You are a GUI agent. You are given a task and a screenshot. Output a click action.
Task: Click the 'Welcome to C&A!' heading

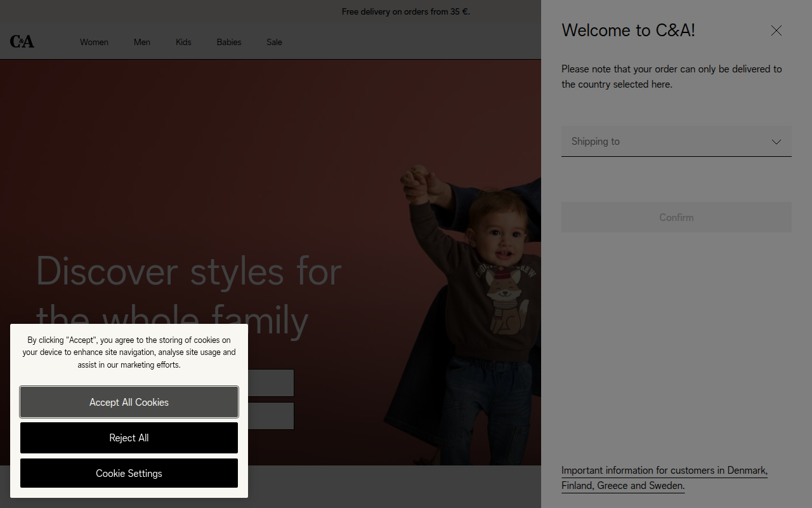point(628,30)
